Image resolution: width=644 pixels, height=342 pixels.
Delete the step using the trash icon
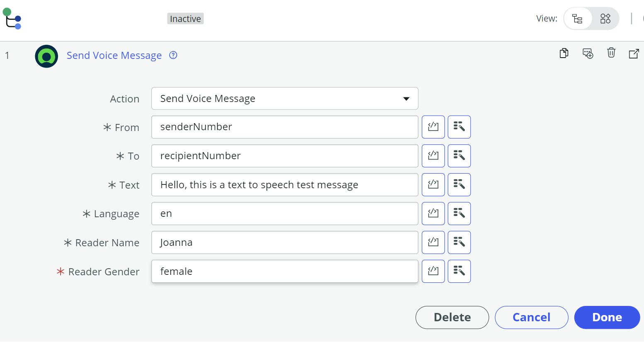[x=611, y=53]
